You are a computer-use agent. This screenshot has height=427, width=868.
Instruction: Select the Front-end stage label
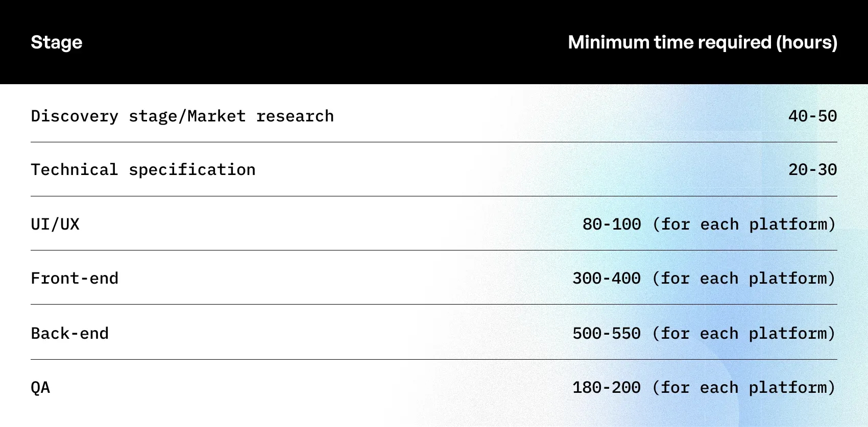[75, 278]
